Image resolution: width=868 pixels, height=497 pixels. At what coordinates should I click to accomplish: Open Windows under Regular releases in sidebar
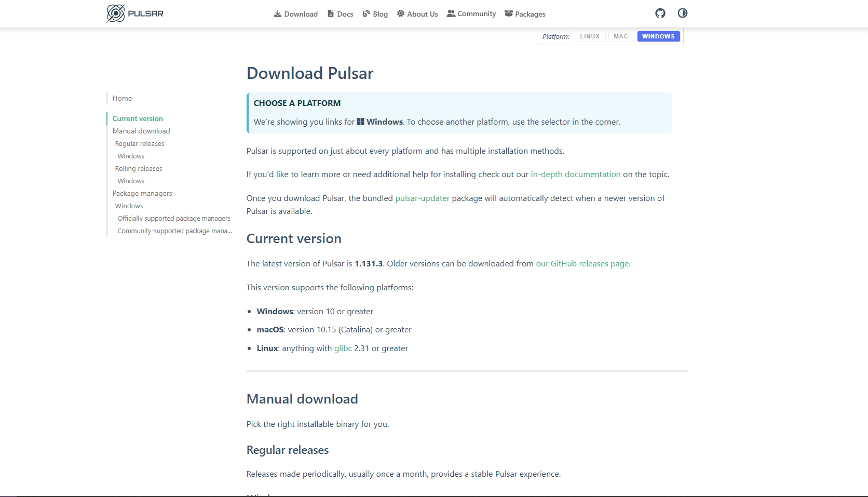tap(131, 156)
